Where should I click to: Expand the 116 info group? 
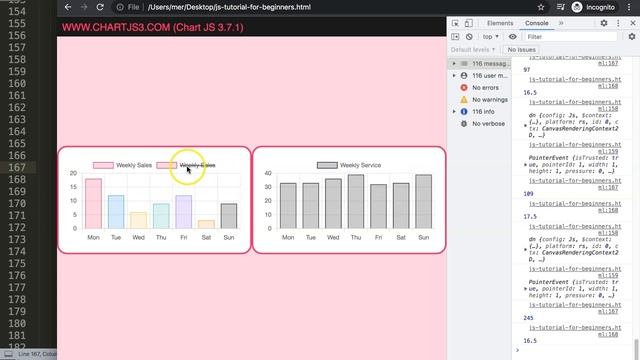[x=454, y=111]
